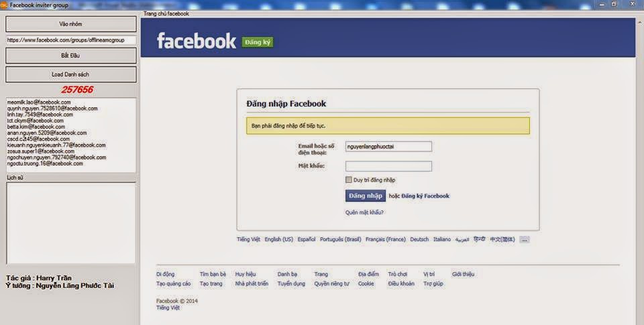Maximize the Facebook inviter group window
644x325 pixels.
pos(614,4)
